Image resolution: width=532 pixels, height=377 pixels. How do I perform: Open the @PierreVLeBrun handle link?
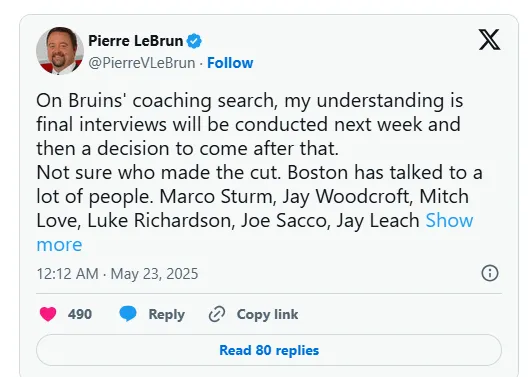142,63
